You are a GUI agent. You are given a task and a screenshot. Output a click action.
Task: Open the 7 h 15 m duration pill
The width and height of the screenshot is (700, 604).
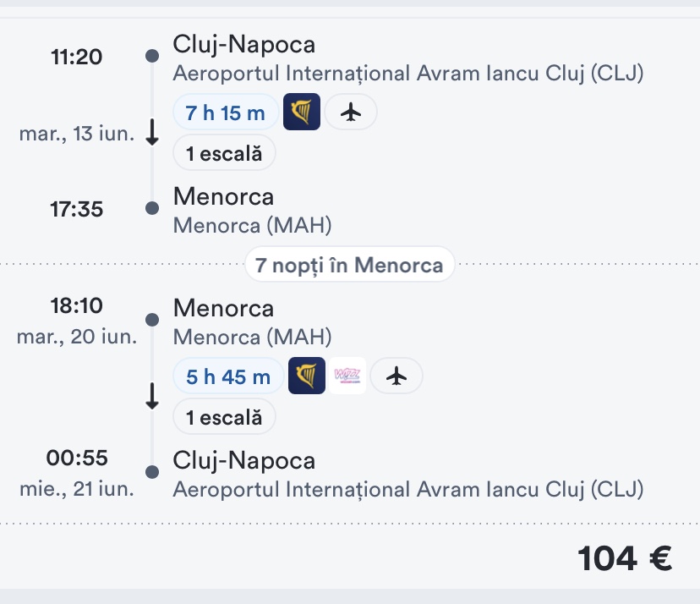(225, 113)
